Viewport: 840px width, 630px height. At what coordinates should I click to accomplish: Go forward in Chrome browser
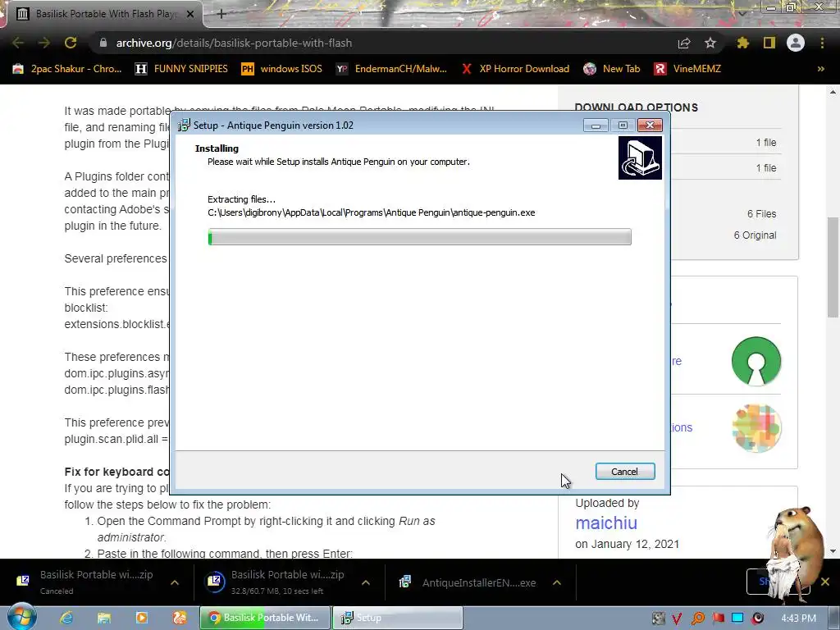pyautogui.click(x=44, y=43)
